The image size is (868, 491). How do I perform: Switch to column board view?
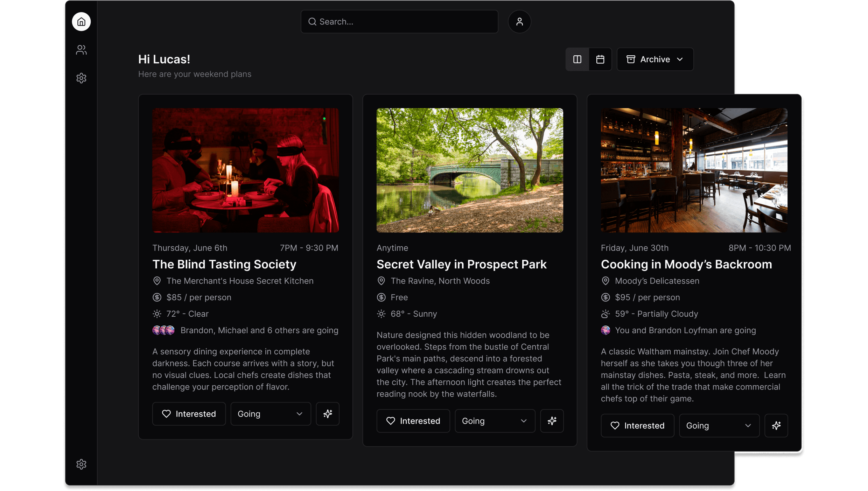(x=577, y=59)
